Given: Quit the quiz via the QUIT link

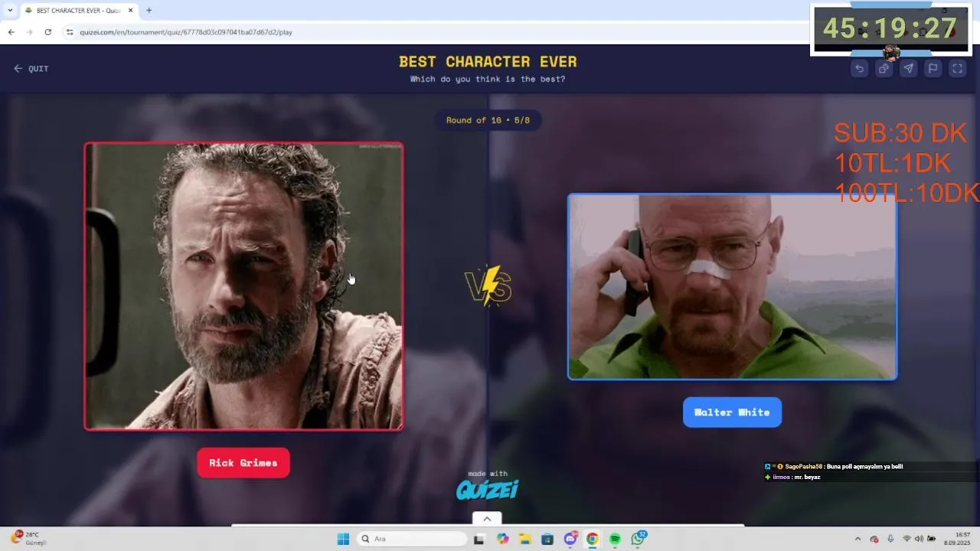Looking at the screenshot, I should (31, 69).
